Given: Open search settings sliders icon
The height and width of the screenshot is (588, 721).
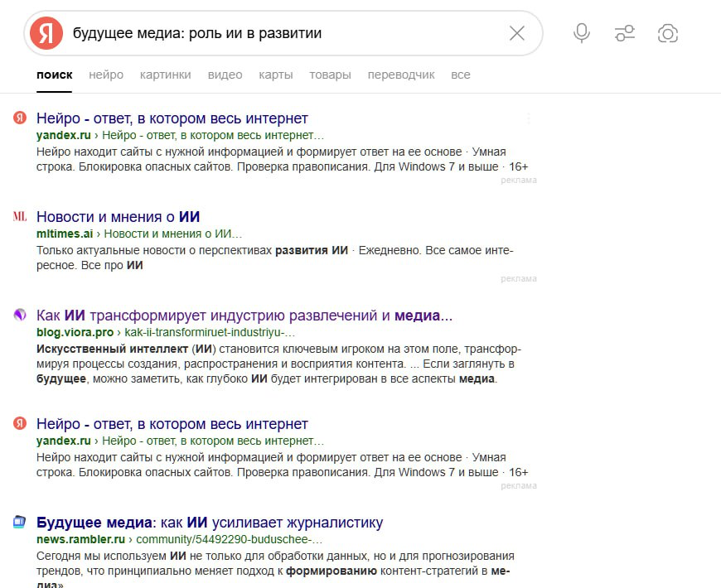Looking at the screenshot, I should click(x=624, y=33).
